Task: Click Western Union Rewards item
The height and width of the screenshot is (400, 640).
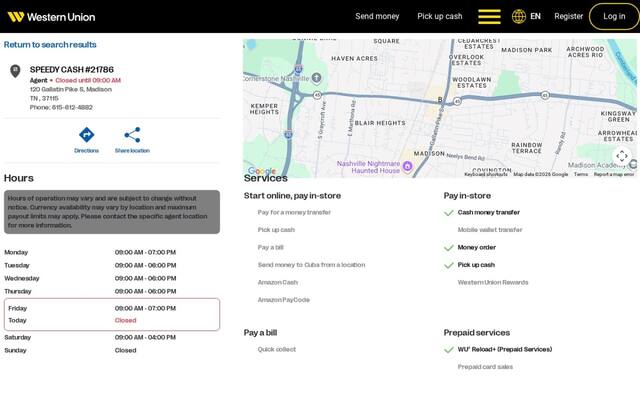Action: click(493, 282)
